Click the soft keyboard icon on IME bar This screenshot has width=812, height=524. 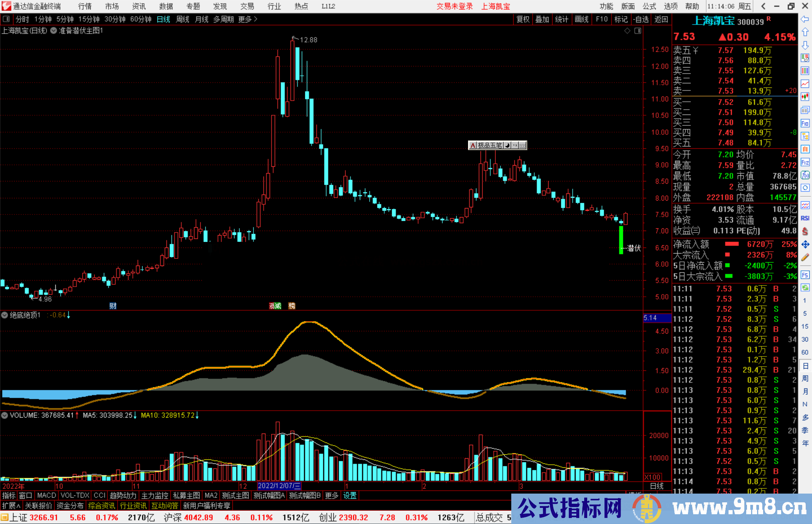click(523, 145)
